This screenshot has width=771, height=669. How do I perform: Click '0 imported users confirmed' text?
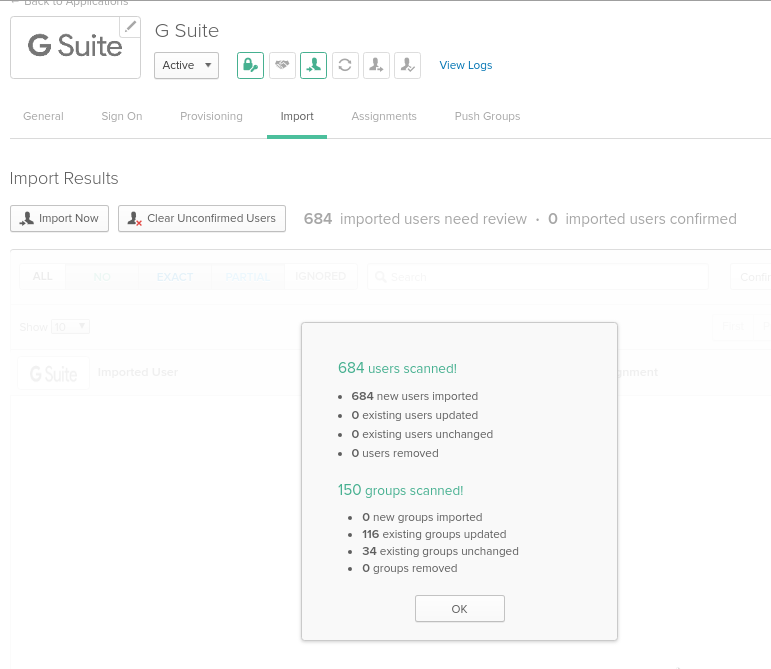coord(642,219)
